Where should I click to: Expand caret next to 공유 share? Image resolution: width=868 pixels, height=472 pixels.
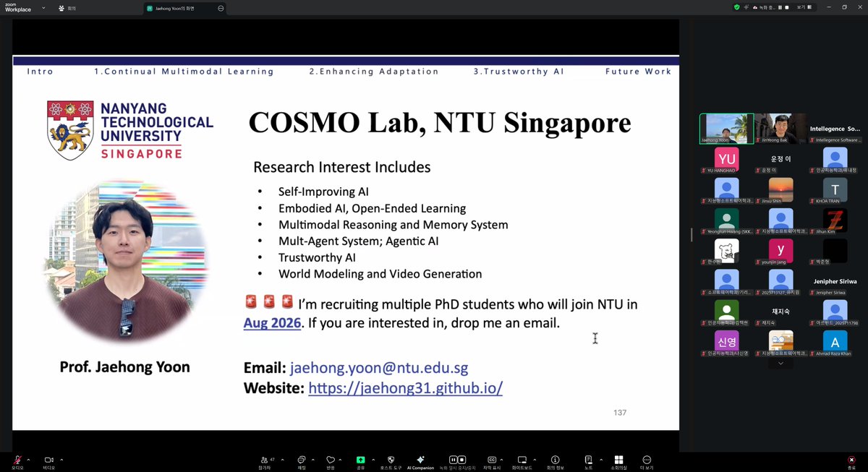pyautogui.click(x=372, y=459)
